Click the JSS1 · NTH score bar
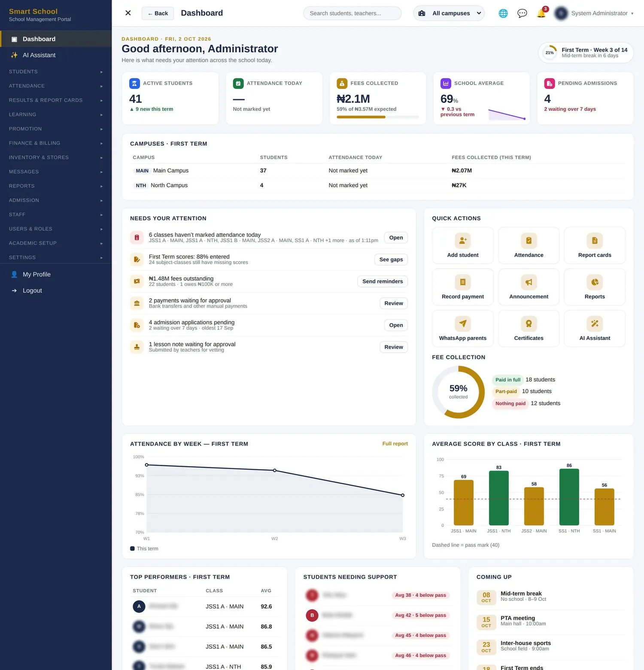The image size is (644, 670). 499,498
